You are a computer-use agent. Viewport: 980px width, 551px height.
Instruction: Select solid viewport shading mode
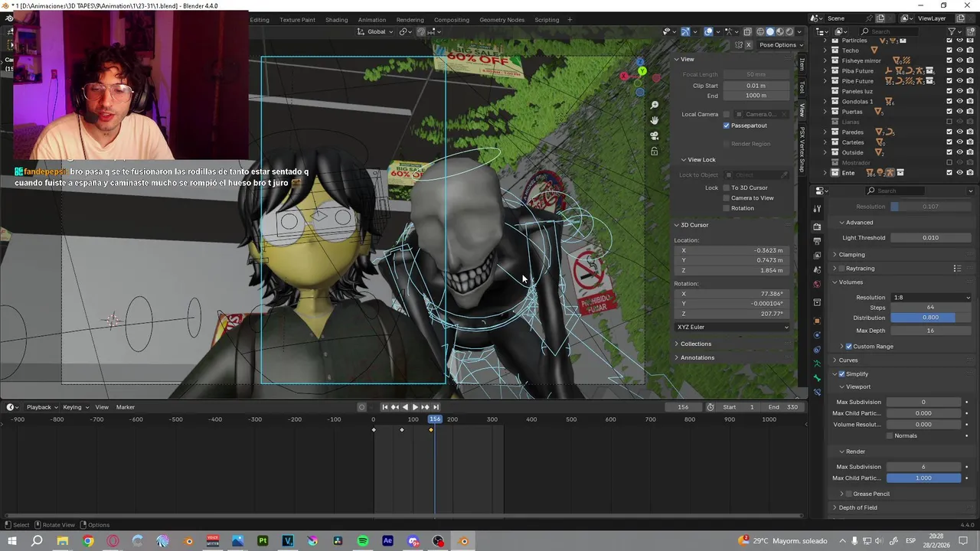pyautogui.click(x=770, y=31)
